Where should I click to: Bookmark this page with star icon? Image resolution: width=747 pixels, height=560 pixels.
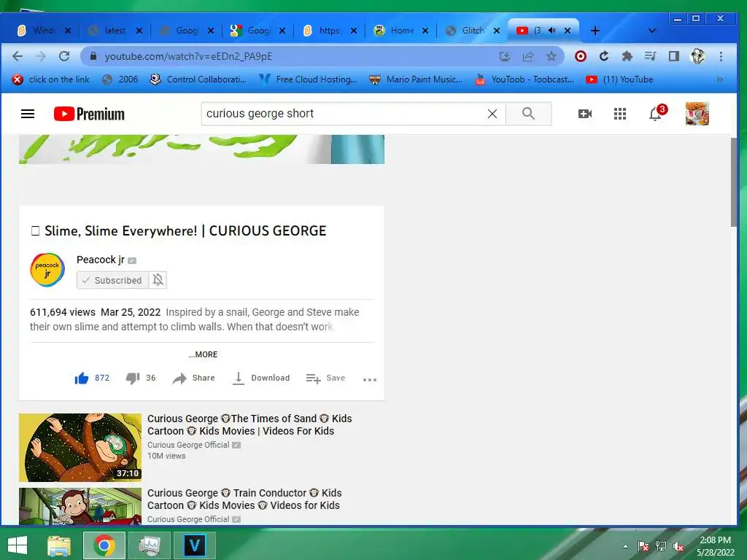[551, 56]
